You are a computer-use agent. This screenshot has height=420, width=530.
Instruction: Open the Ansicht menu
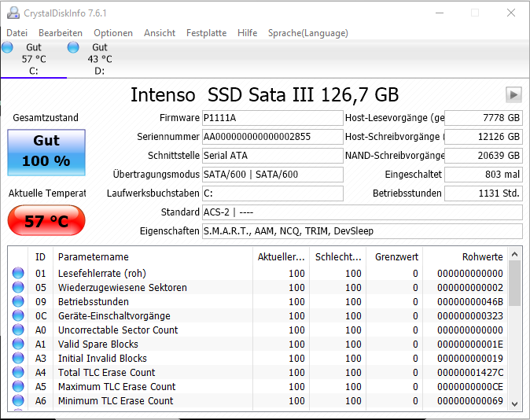160,33
